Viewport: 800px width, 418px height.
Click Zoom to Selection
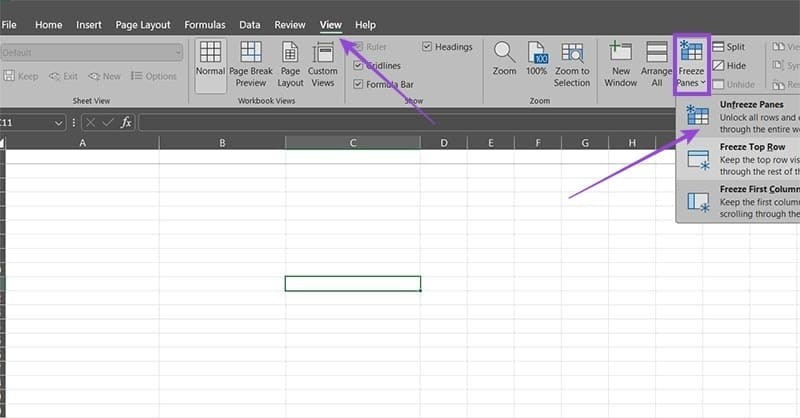[572, 64]
